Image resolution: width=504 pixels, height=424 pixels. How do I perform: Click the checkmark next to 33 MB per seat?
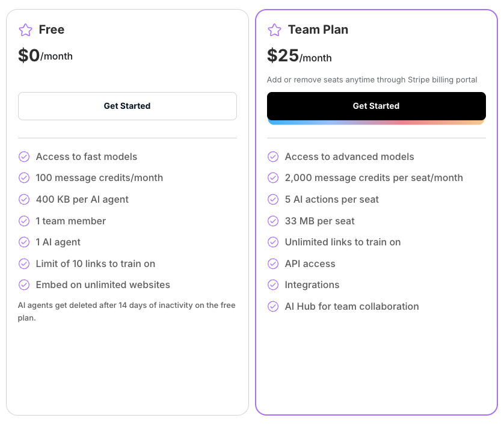click(273, 221)
